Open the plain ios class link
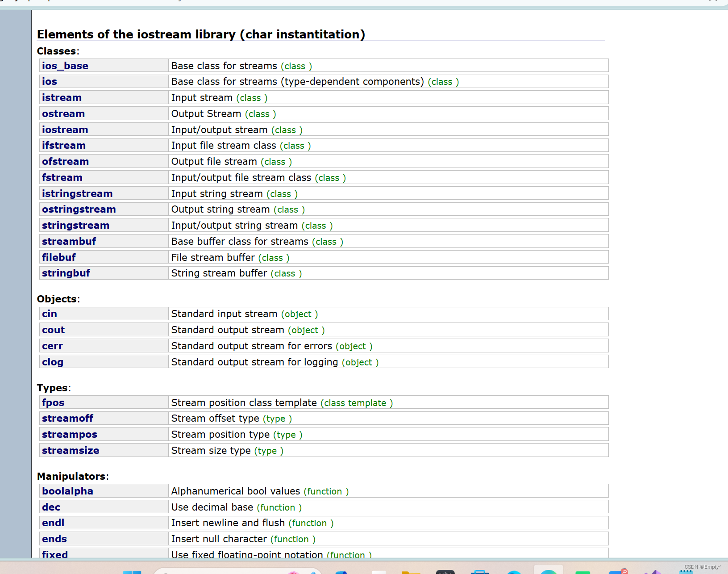 pyautogui.click(x=50, y=81)
